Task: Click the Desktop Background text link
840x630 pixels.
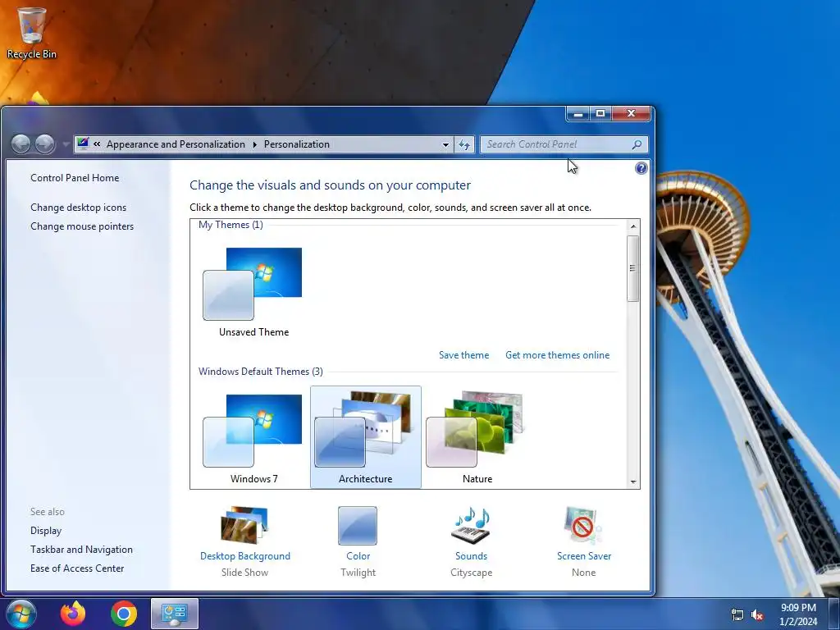Action: tap(244, 556)
